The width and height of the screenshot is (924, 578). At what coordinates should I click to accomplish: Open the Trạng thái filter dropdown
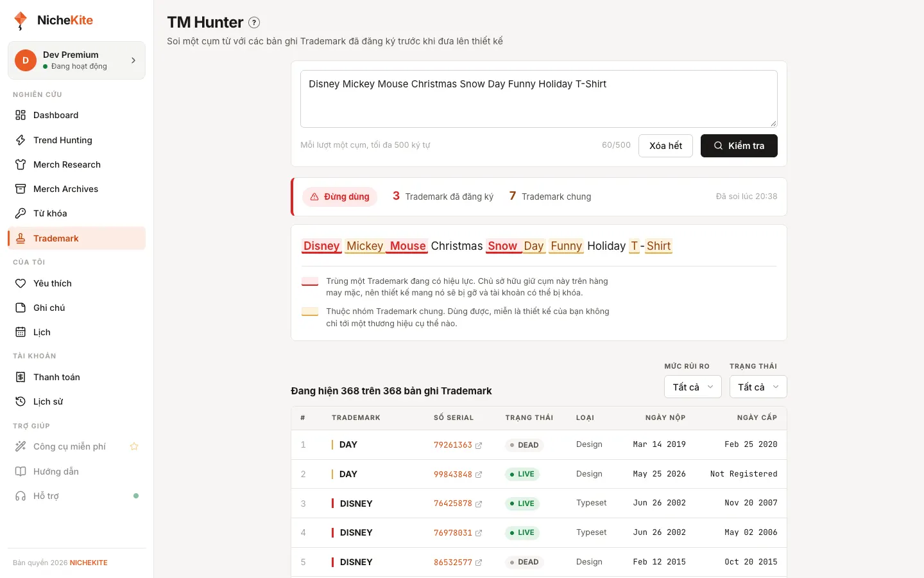[758, 387]
